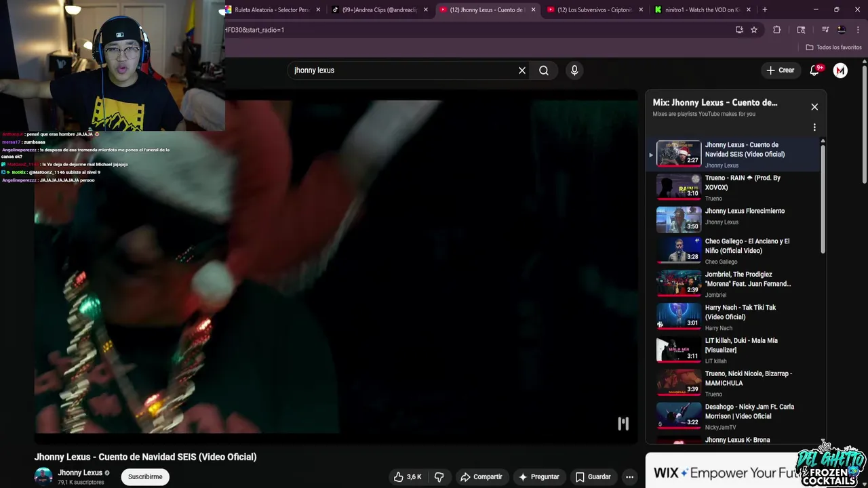Open Todos los favoritos bookmarks folder

click(x=833, y=47)
